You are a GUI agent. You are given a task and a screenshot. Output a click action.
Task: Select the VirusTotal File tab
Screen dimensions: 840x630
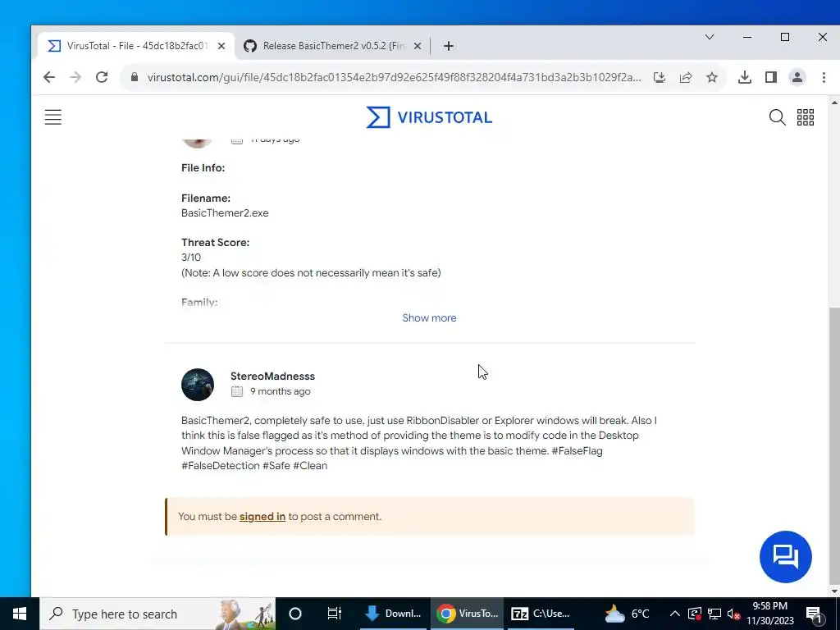click(136, 46)
